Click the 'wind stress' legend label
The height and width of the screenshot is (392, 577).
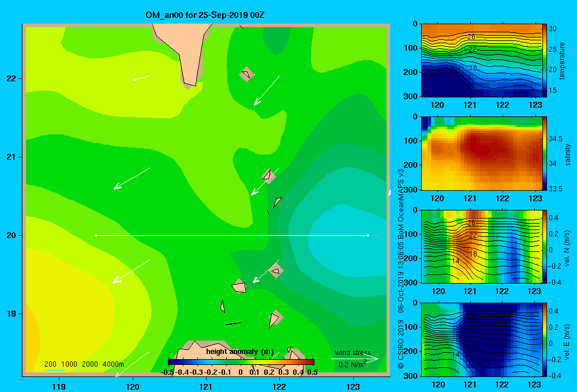point(353,352)
